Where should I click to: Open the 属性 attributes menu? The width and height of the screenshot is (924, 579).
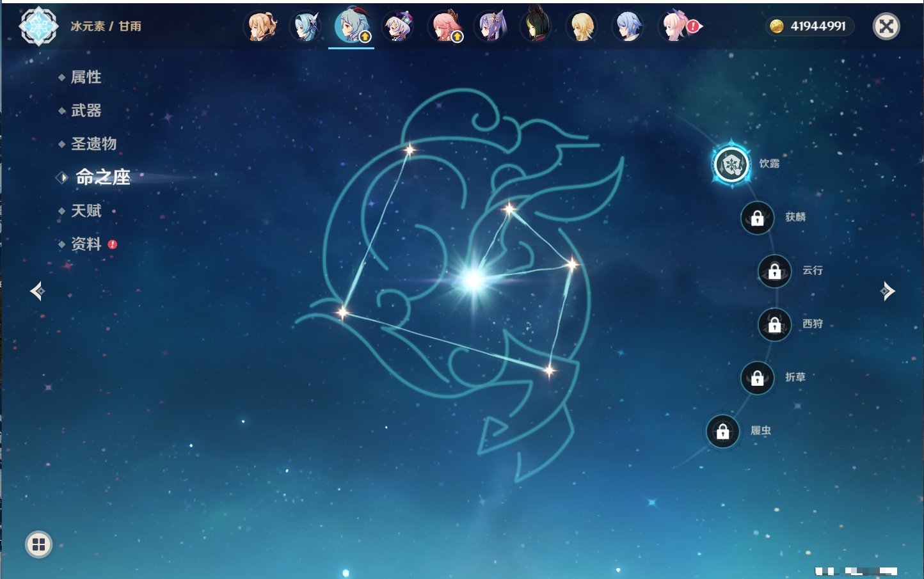(x=86, y=77)
